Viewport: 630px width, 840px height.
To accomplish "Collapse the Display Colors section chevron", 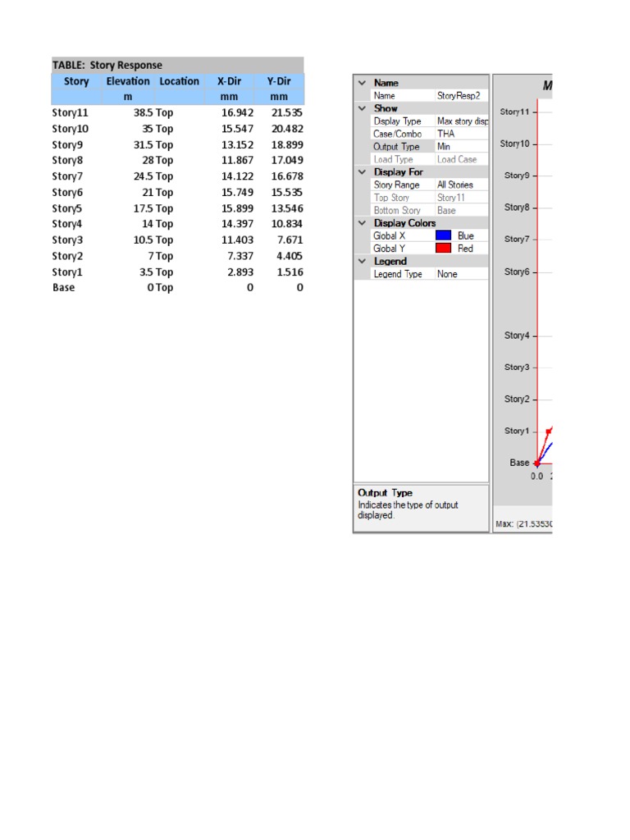I will (362, 223).
